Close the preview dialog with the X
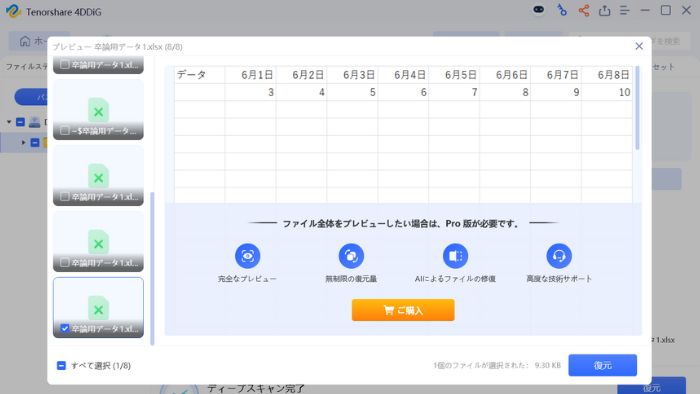700x394 pixels. (x=639, y=46)
